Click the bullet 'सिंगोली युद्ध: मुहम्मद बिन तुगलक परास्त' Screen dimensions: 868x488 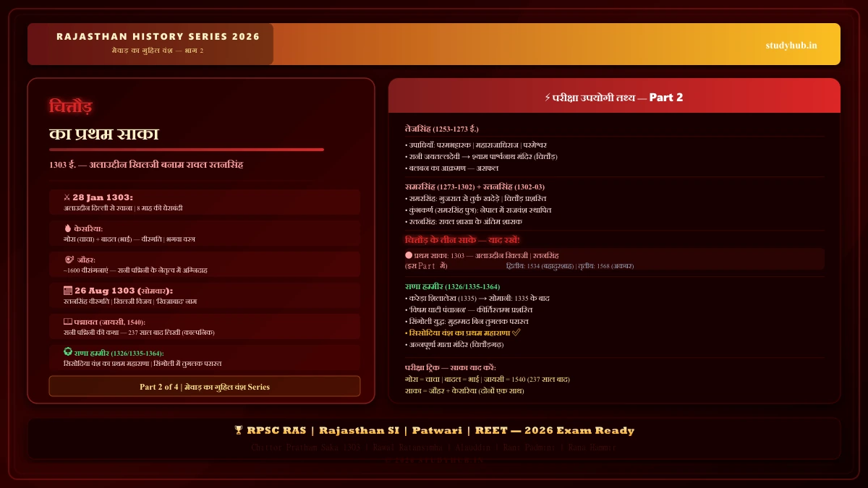[x=467, y=322]
